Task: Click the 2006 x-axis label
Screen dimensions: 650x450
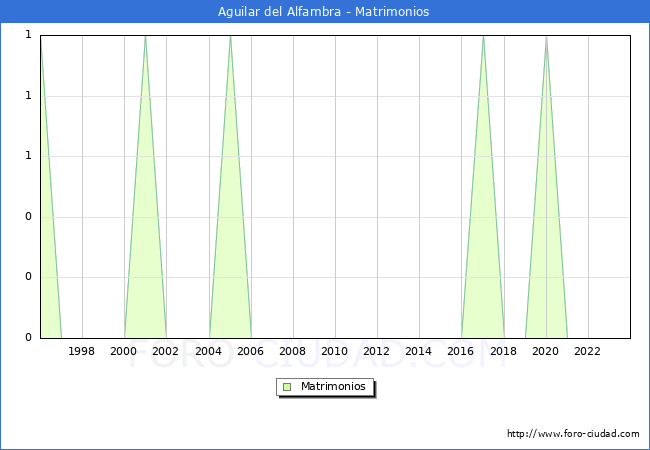Action: coord(251,351)
